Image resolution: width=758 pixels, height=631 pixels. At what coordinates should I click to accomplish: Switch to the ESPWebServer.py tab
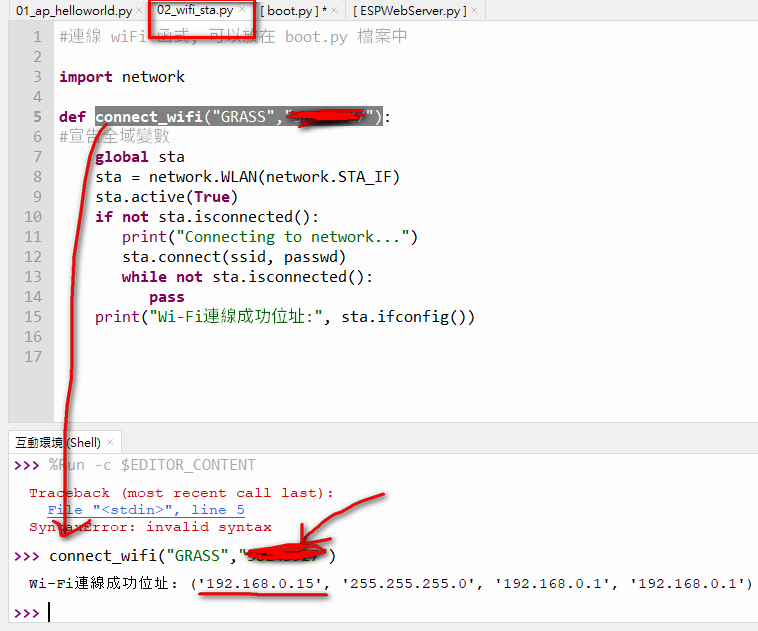[410, 11]
